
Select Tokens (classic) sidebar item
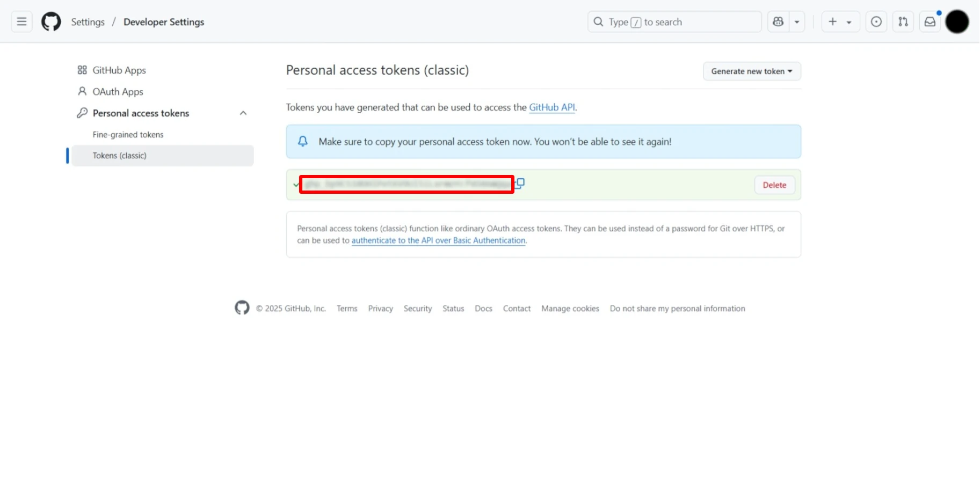(119, 156)
